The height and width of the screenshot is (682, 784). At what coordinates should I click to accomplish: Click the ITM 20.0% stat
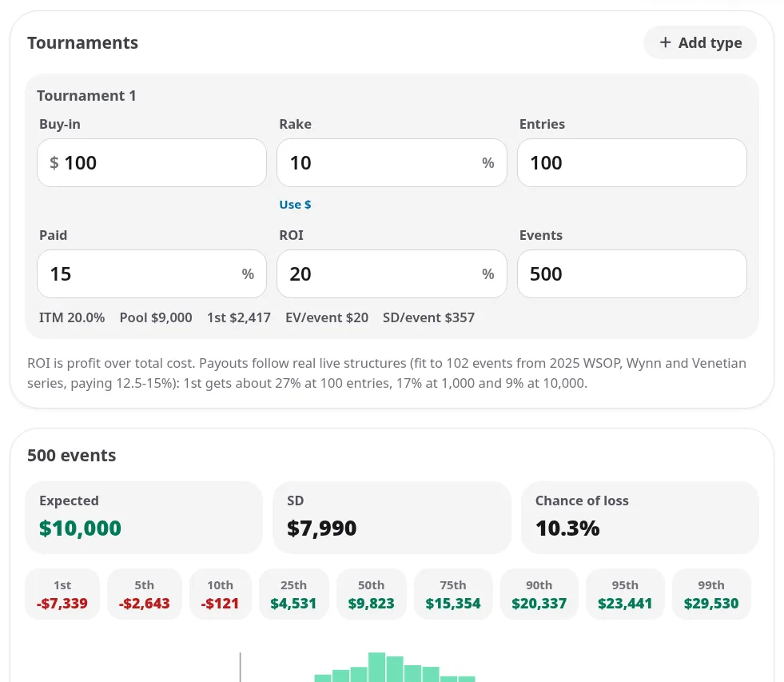pyautogui.click(x=72, y=317)
